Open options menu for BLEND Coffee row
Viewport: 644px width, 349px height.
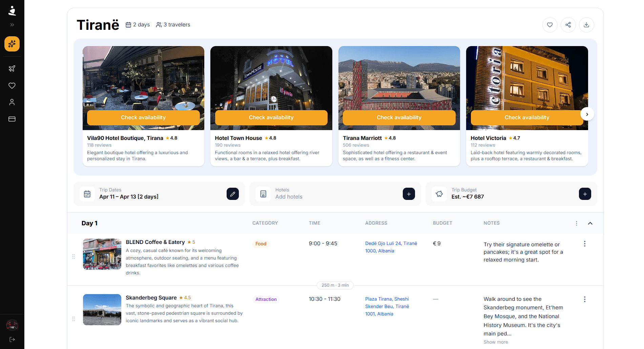point(584,243)
